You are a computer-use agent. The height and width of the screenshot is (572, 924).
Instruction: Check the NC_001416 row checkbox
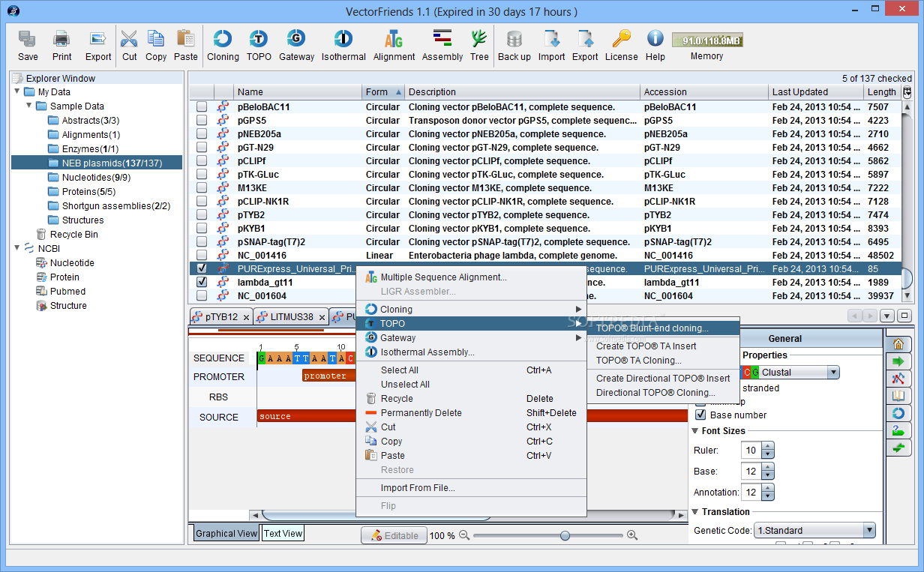[x=202, y=256]
